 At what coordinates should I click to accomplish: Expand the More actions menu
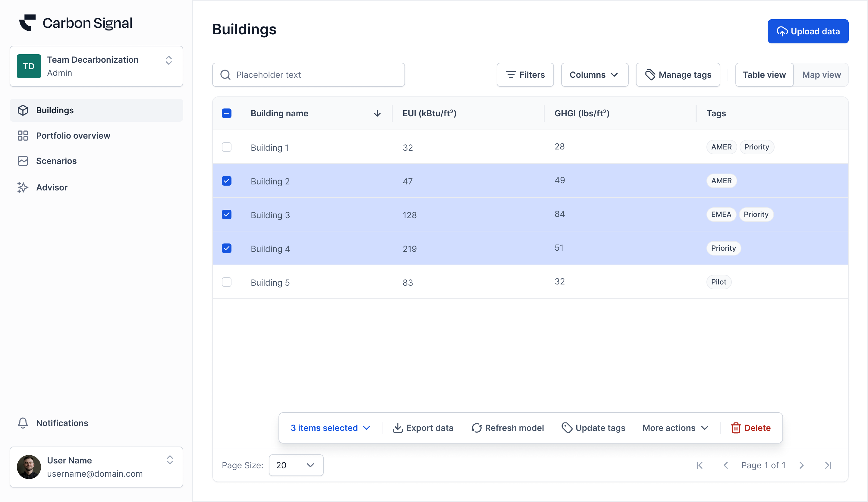[x=675, y=428]
